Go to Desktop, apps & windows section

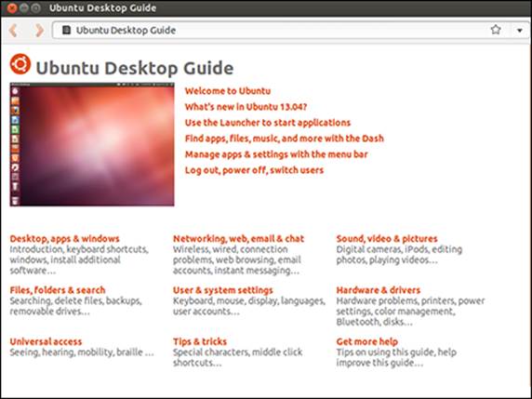[64, 238]
